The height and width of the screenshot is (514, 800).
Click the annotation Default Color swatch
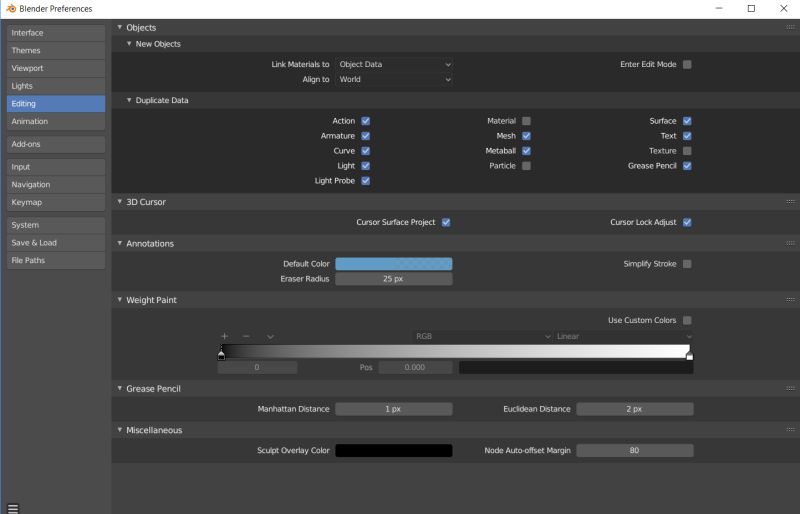coord(394,264)
